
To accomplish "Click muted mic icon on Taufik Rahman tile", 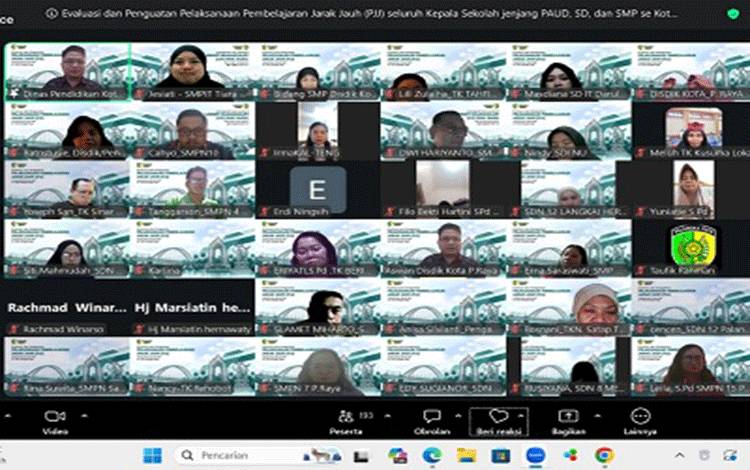I will 641,270.
